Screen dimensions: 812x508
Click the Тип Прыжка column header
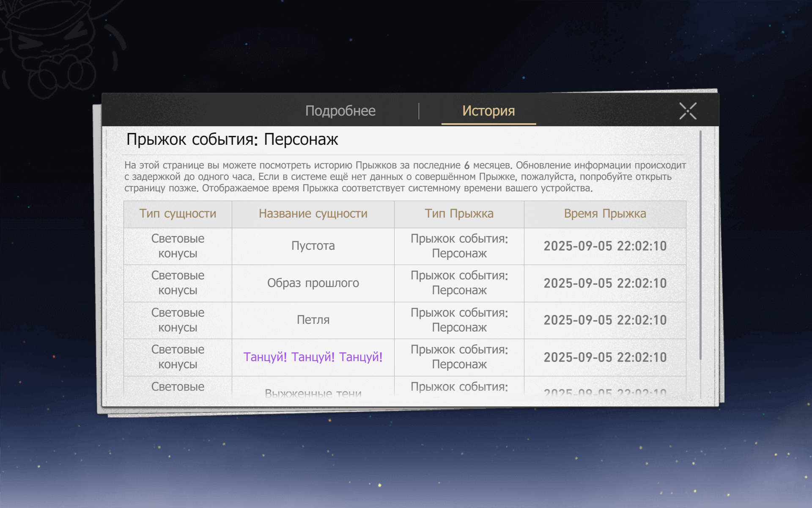point(459,214)
